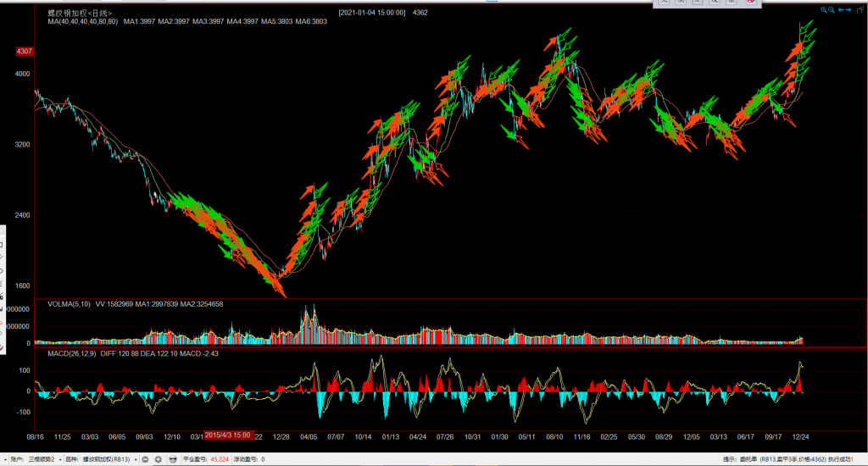Click the red 4307 price marker on axis
868x466 pixels.
pyautogui.click(x=24, y=52)
